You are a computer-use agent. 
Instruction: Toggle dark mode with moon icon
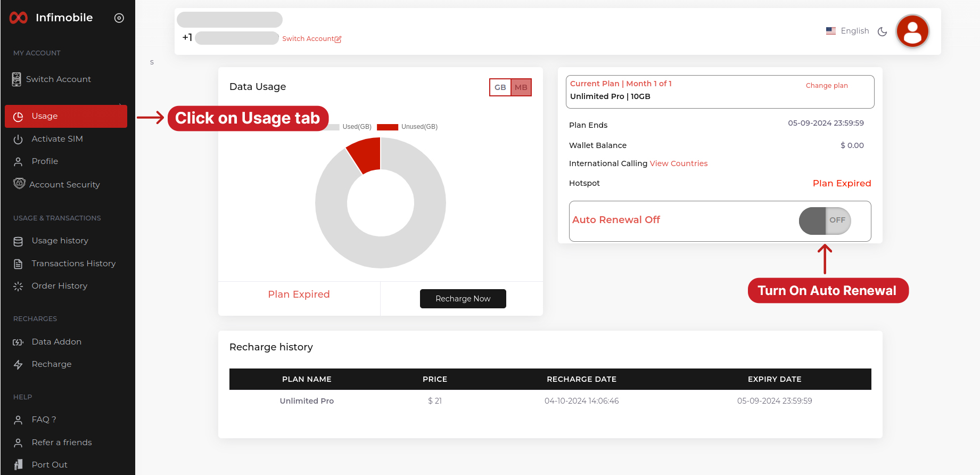pyautogui.click(x=882, y=31)
